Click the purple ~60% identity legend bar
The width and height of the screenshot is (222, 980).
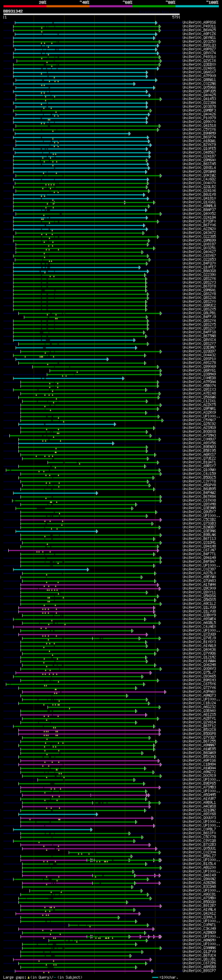click(x=111, y=6)
